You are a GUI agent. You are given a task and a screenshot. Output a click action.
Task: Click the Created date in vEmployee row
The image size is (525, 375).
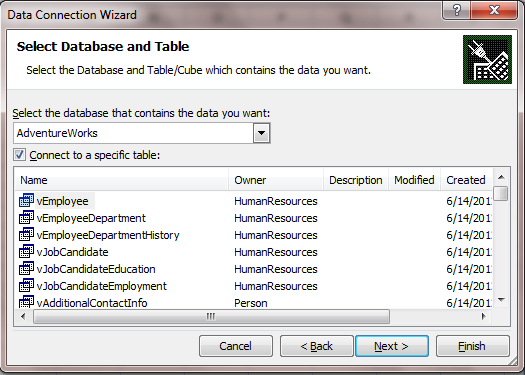(x=469, y=201)
